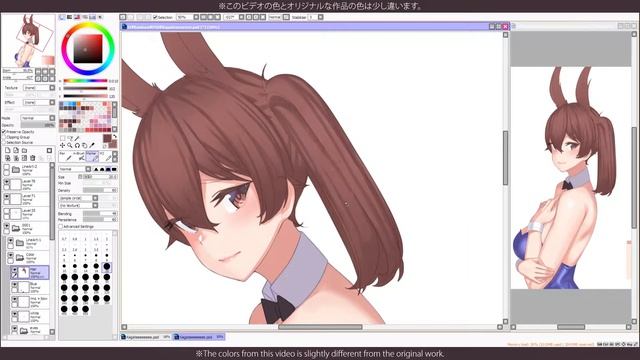Select the magic wand tool
Image resolution: width=640 pixels, height=360 pixels.
tap(77, 138)
